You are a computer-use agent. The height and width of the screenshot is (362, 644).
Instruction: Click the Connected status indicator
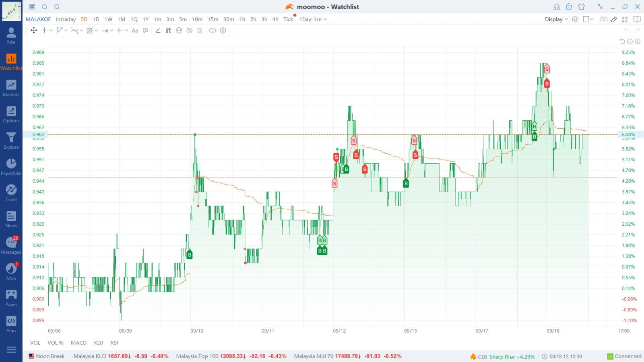pos(624,356)
